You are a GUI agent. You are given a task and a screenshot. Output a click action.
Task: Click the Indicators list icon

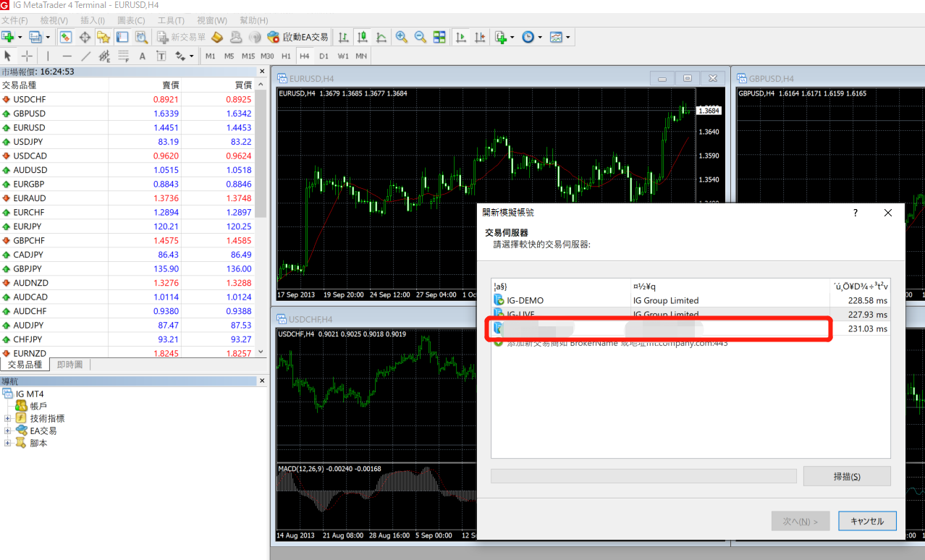tap(500, 37)
